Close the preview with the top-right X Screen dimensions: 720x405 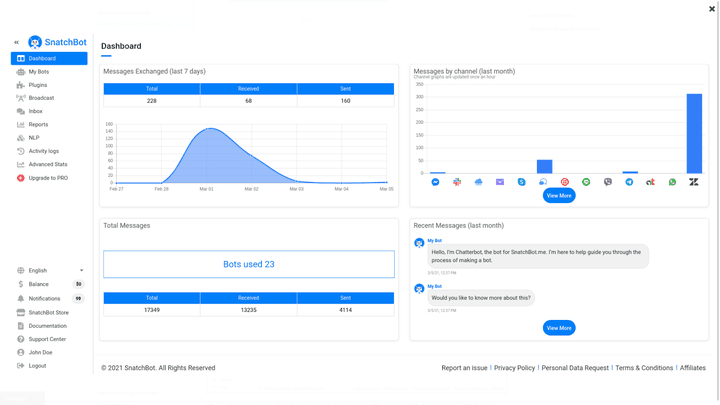coord(712,9)
